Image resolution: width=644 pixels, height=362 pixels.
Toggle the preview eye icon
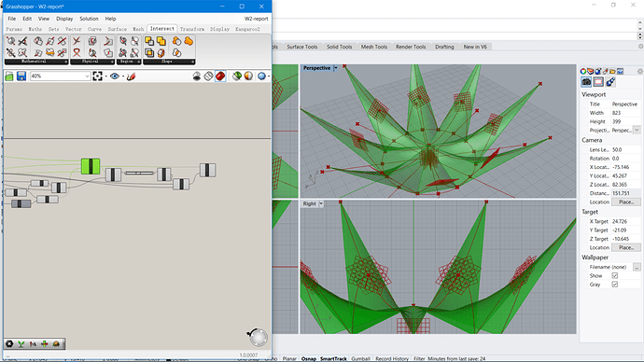[115, 76]
